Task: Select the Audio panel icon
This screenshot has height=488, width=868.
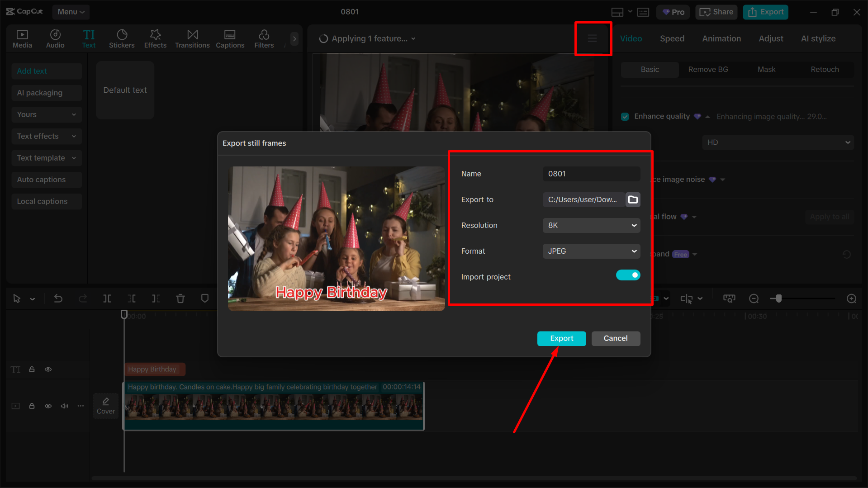Action: (x=55, y=38)
